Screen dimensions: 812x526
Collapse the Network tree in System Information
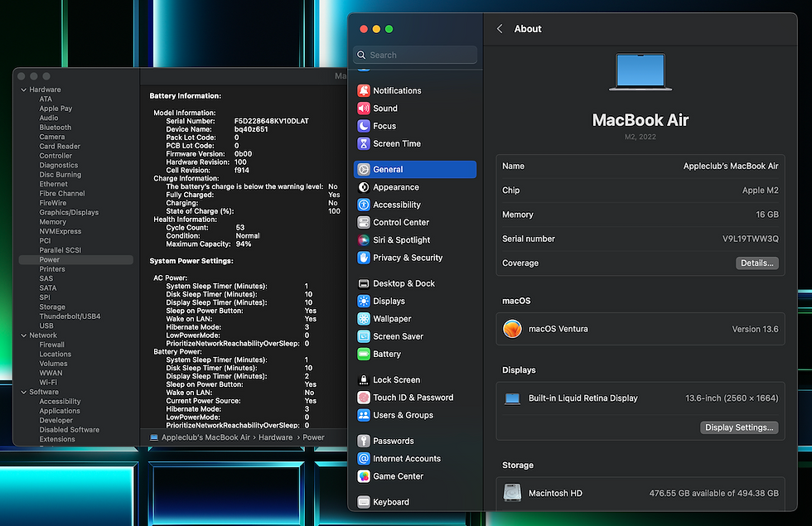click(x=23, y=335)
